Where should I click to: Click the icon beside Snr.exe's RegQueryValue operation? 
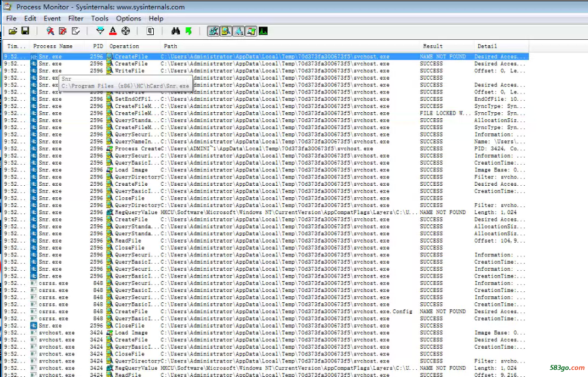[x=110, y=212]
